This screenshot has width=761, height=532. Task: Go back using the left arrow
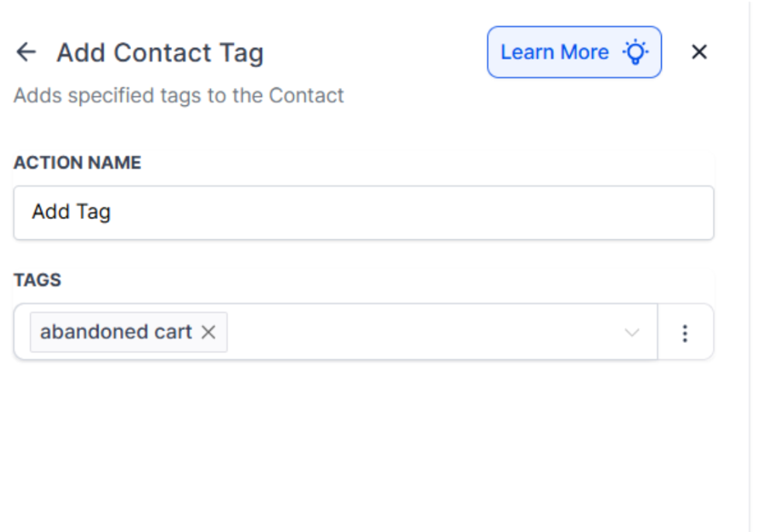pyautogui.click(x=26, y=53)
